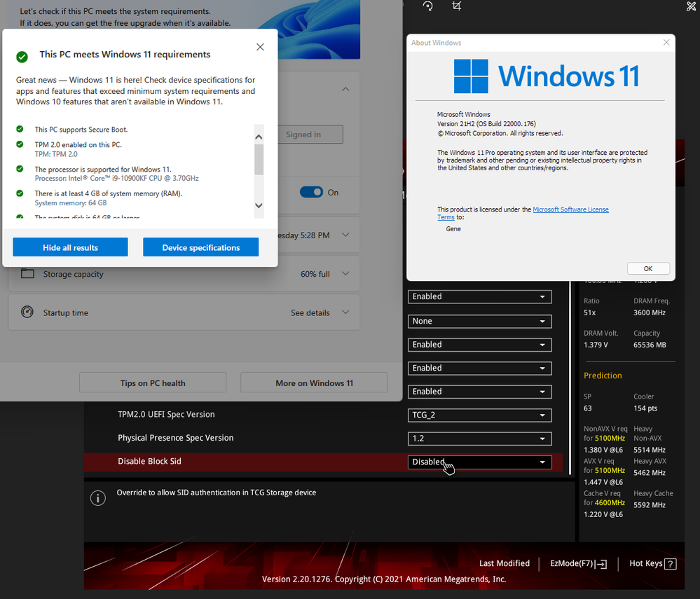
Task: Open the Microsoft Software License Terms link
Action: pyautogui.click(x=570, y=209)
